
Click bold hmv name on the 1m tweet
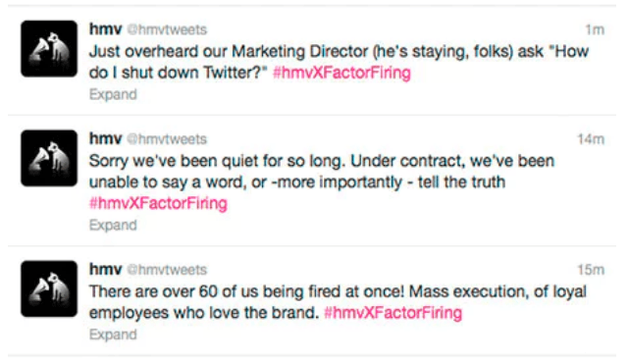[106, 29]
